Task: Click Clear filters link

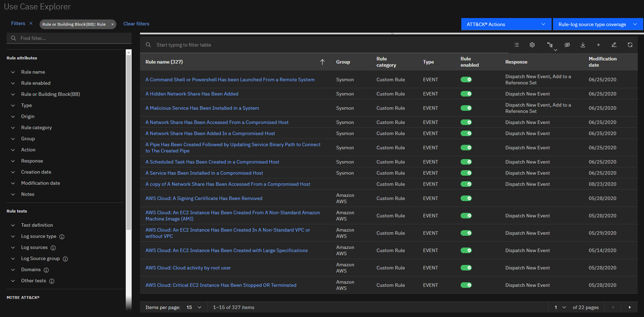Action: click(136, 24)
